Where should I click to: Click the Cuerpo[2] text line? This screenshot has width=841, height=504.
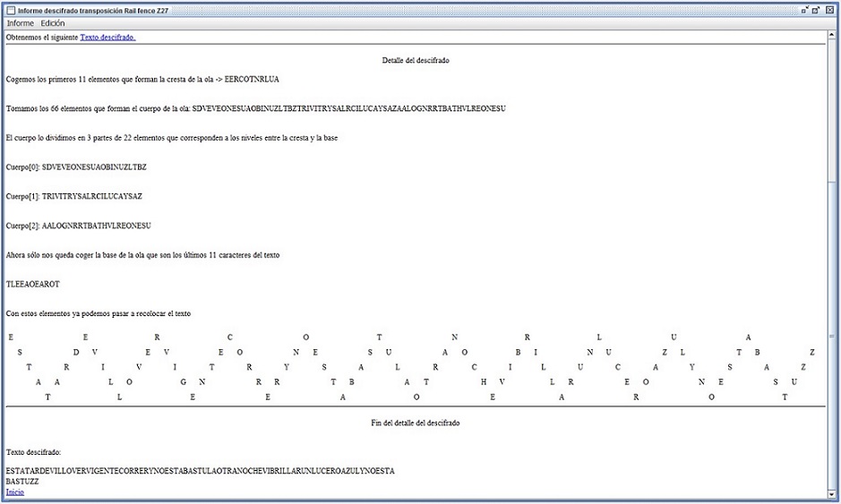pyautogui.click(x=79, y=226)
